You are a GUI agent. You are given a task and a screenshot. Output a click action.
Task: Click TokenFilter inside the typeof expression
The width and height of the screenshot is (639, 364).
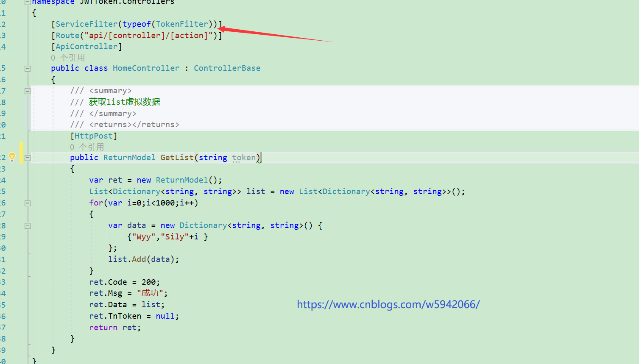click(182, 24)
